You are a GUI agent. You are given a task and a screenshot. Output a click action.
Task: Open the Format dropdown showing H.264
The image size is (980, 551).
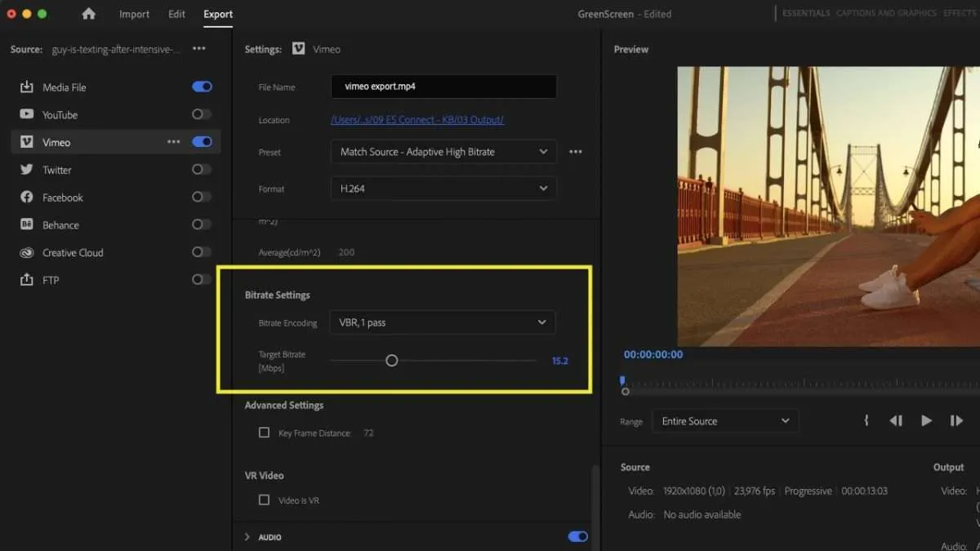click(443, 188)
